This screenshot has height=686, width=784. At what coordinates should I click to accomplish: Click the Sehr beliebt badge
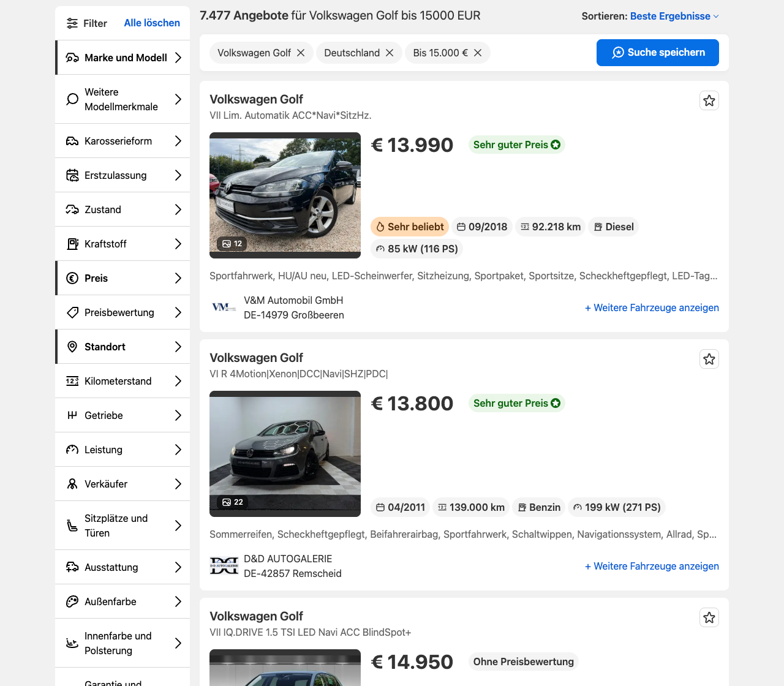point(410,227)
